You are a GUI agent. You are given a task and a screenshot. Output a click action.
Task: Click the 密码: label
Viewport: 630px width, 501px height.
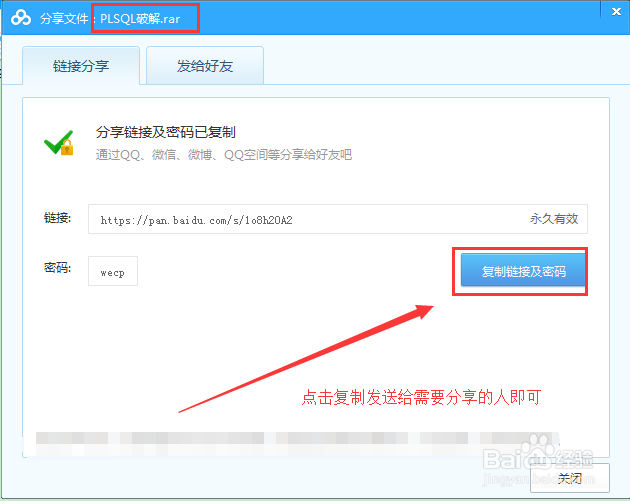pyautogui.click(x=57, y=268)
